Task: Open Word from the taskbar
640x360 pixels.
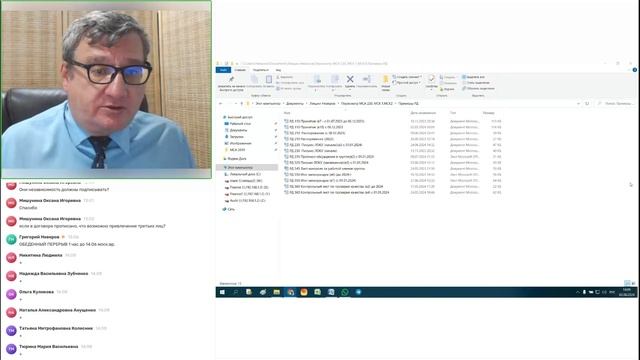Action: coord(331,292)
